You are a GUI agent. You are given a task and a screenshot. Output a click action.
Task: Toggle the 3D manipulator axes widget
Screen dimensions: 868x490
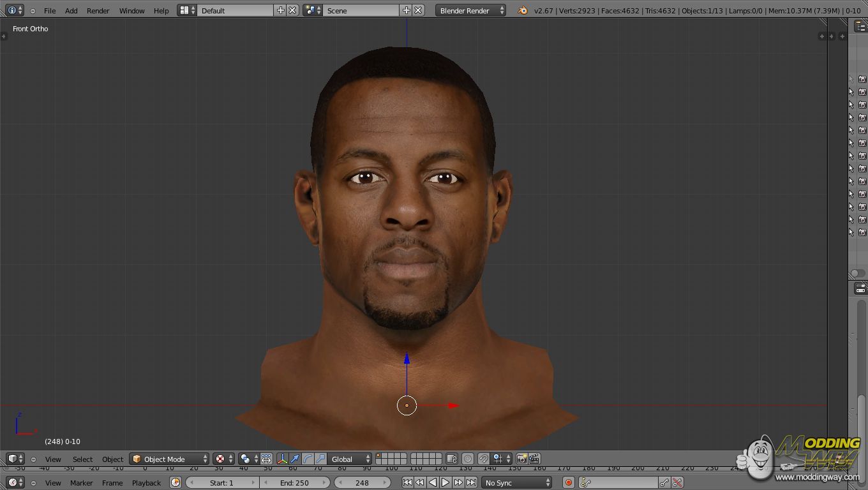click(282, 459)
